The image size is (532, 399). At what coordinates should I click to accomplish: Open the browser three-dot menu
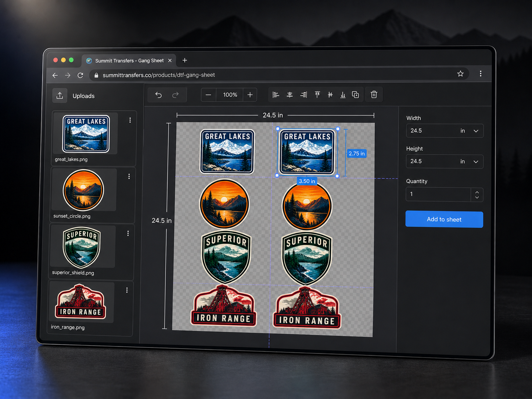click(x=481, y=73)
